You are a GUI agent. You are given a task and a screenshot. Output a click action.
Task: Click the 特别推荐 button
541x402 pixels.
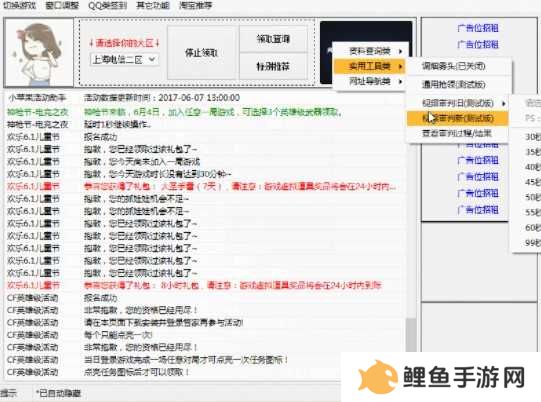273,66
